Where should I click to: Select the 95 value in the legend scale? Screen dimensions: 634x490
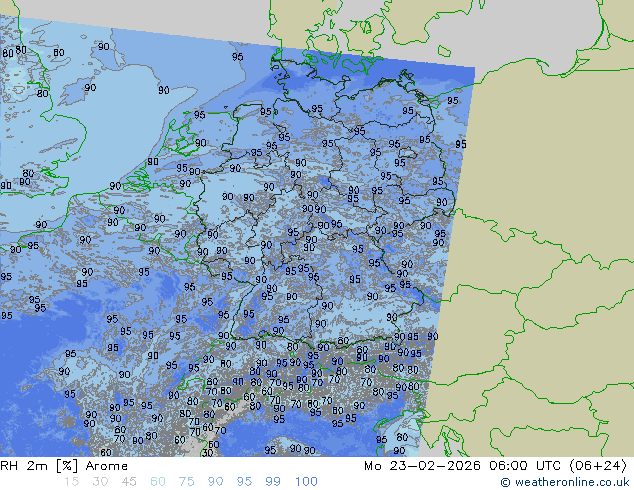(x=244, y=482)
